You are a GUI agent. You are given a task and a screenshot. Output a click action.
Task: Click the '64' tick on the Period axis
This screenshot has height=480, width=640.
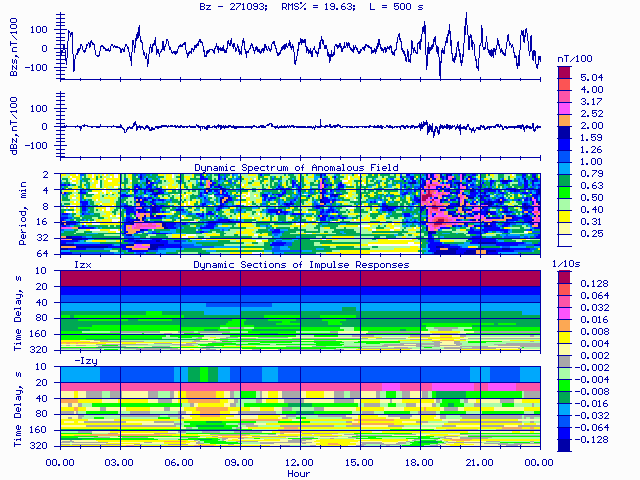(43, 253)
